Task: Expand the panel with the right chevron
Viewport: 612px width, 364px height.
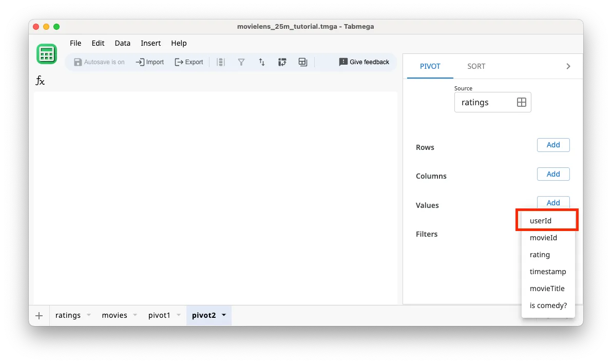Action: 568,66
